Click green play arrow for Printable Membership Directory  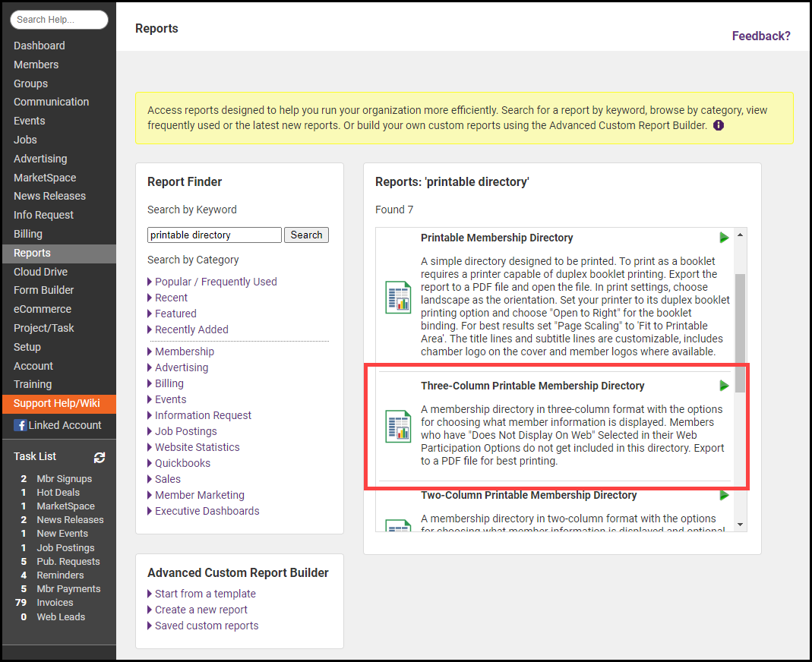click(x=724, y=238)
